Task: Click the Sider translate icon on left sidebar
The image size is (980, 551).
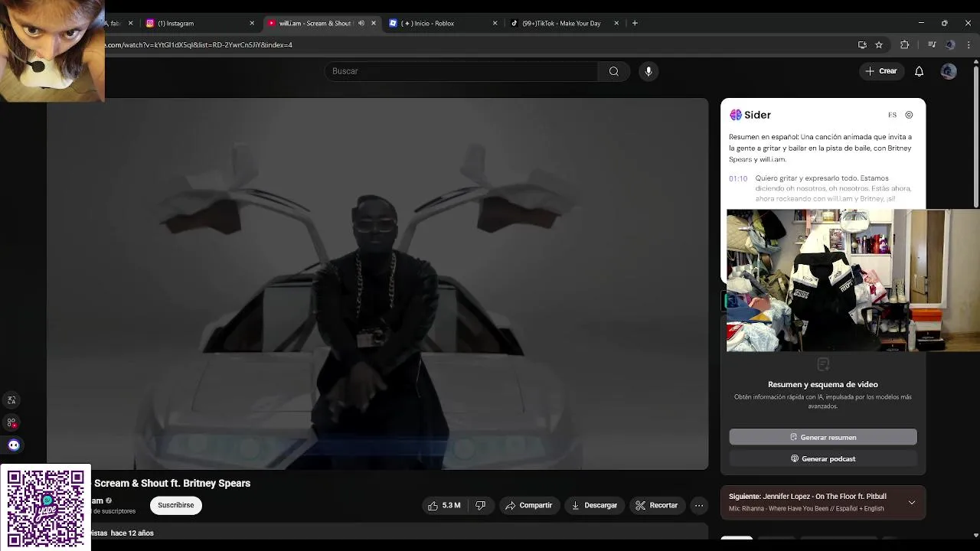Action: [11, 400]
